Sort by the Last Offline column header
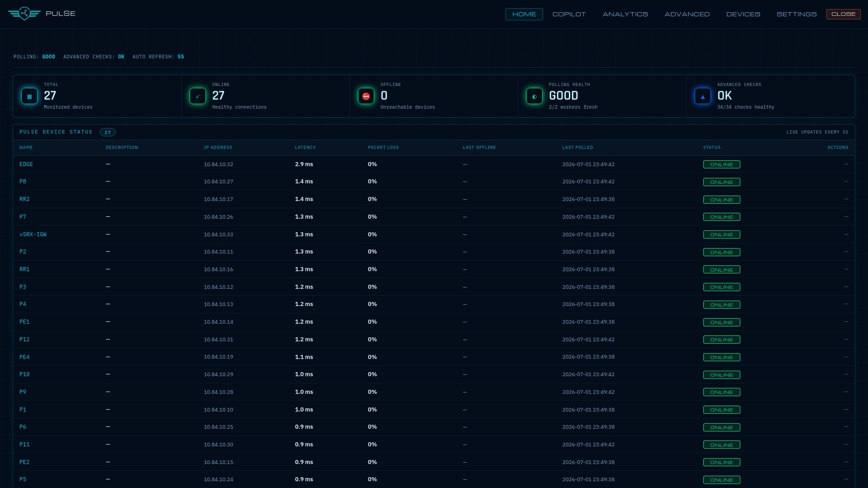The height and width of the screenshot is (488, 868). (x=479, y=148)
